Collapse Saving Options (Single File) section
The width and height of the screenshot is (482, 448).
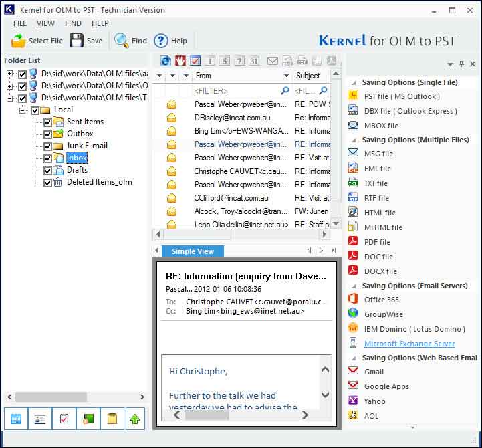click(354, 83)
